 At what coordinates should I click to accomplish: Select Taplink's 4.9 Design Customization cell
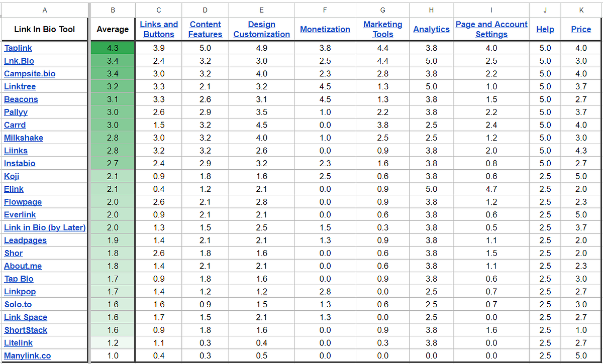(261, 48)
